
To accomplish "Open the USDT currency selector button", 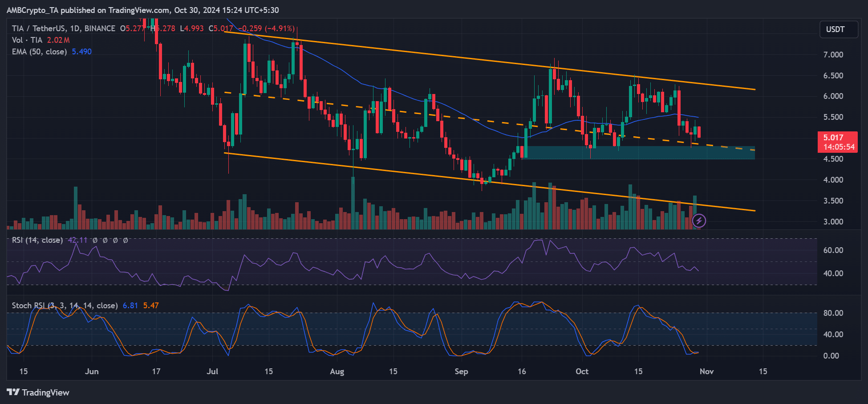I will coord(839,29).
